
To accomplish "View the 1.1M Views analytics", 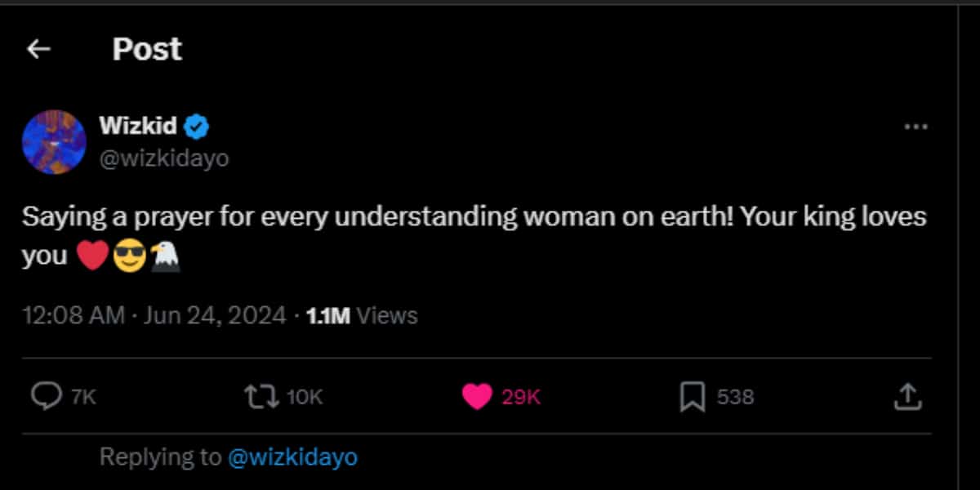I will click(x=361, y=316).
